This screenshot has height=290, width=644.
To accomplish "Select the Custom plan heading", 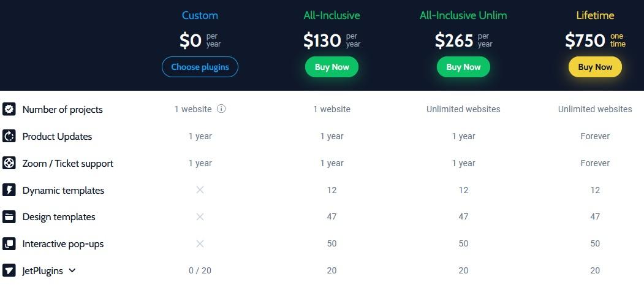I will tap(200, 15).
